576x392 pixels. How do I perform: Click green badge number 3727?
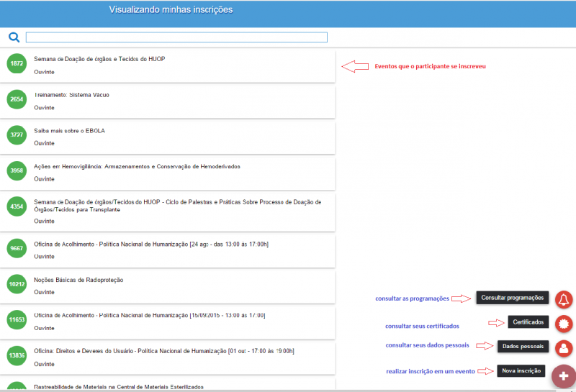[17, 135]
